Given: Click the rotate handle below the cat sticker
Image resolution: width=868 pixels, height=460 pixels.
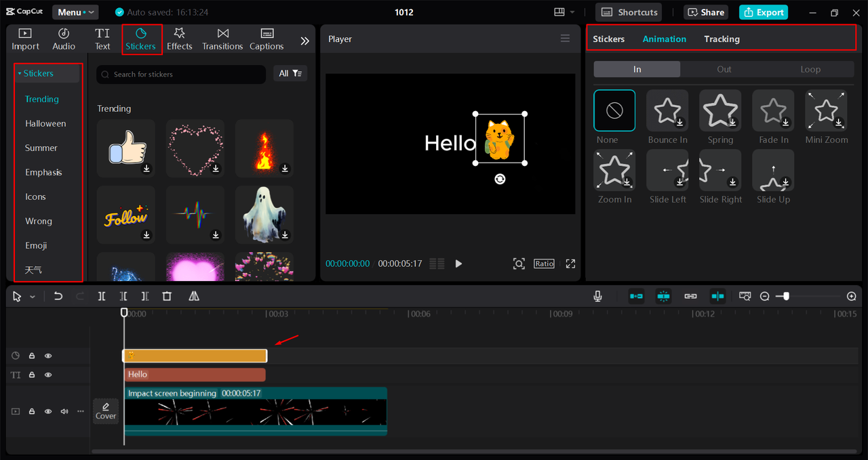Looking at the screenshot, I should tap(500, 179).
